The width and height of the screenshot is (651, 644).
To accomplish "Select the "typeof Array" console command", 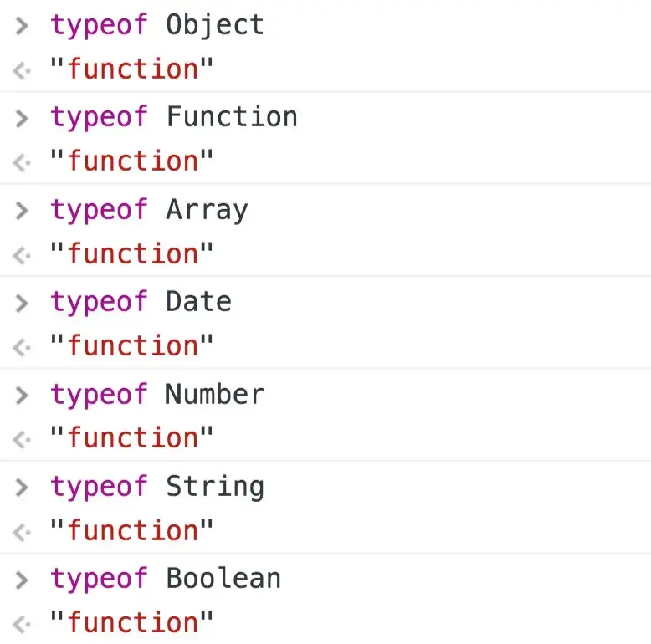I will tap(150, 211).
